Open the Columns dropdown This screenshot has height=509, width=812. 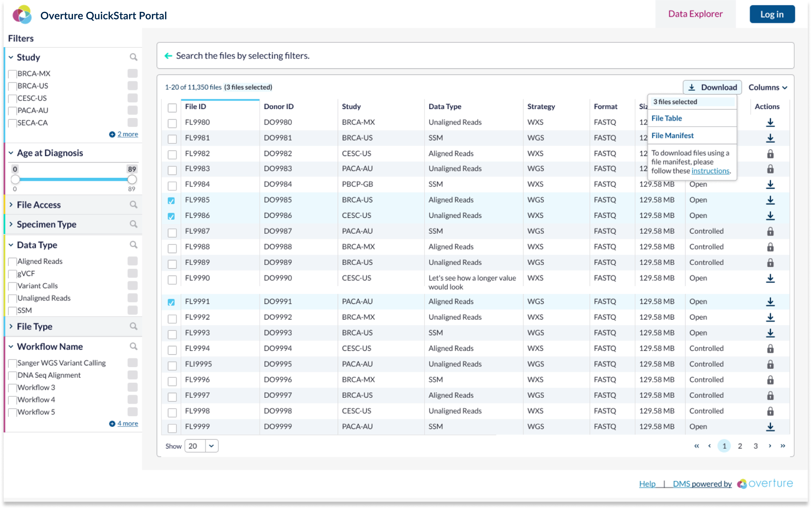pos(768,87)
